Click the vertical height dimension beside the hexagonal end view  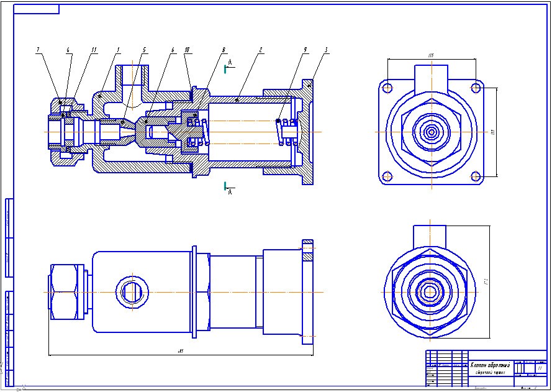pos(486,282)
